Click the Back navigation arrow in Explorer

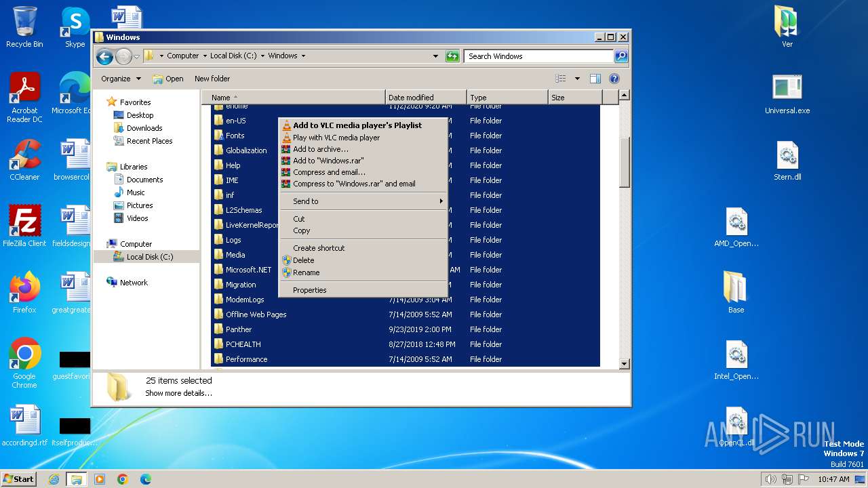point(104,56)
